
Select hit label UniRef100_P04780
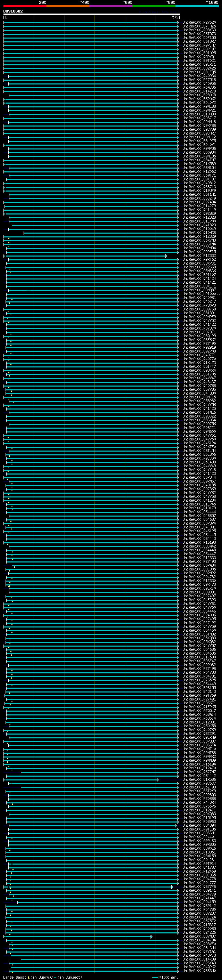pos(199,910)
